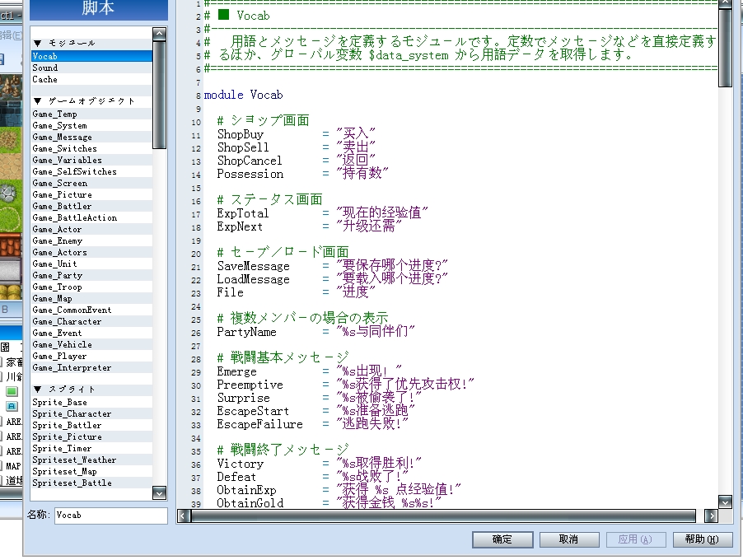Click the code editor horizontal scroll-left arrow

click(x=184, y=516)
